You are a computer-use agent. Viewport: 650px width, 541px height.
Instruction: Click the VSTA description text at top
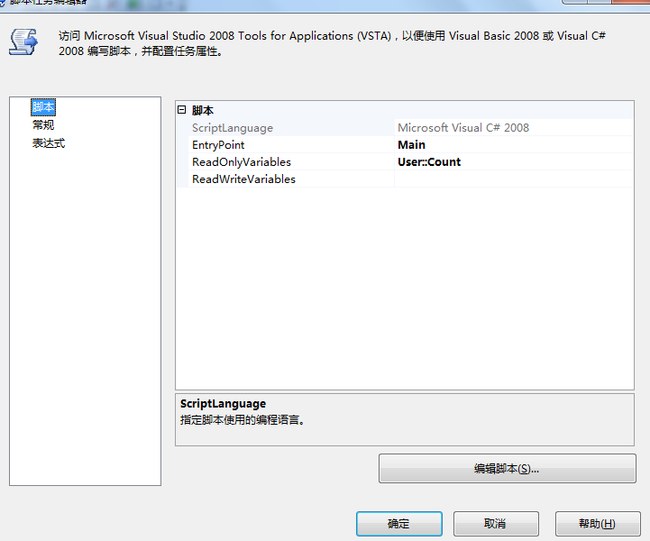click(x=332, y=44)
